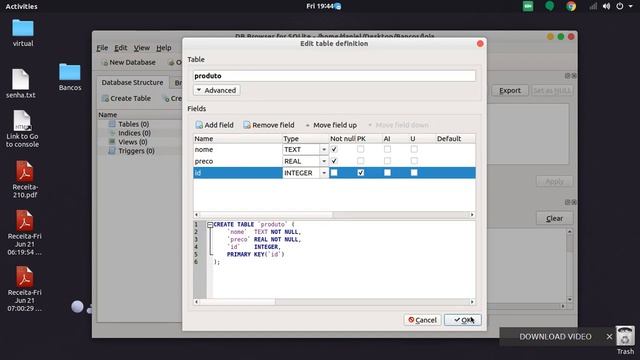Click the Cancel button
Viewport: 640px width, 360px height.
pos(422,320)
